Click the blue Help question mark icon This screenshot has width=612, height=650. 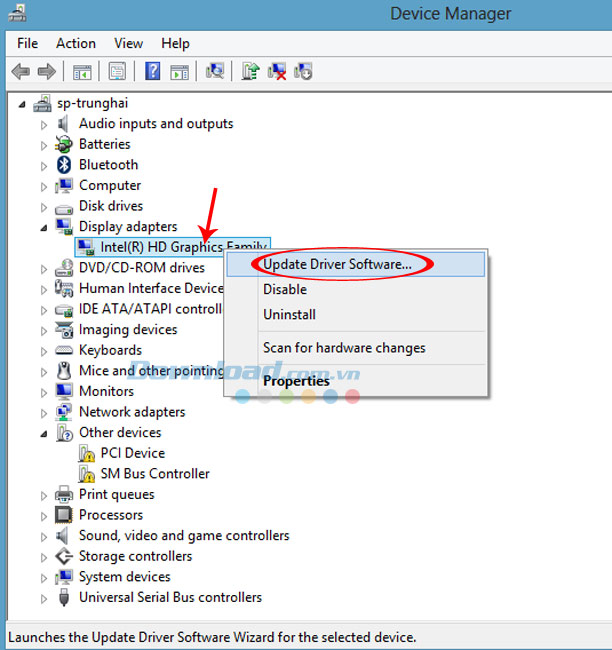(x=153, y=71)
